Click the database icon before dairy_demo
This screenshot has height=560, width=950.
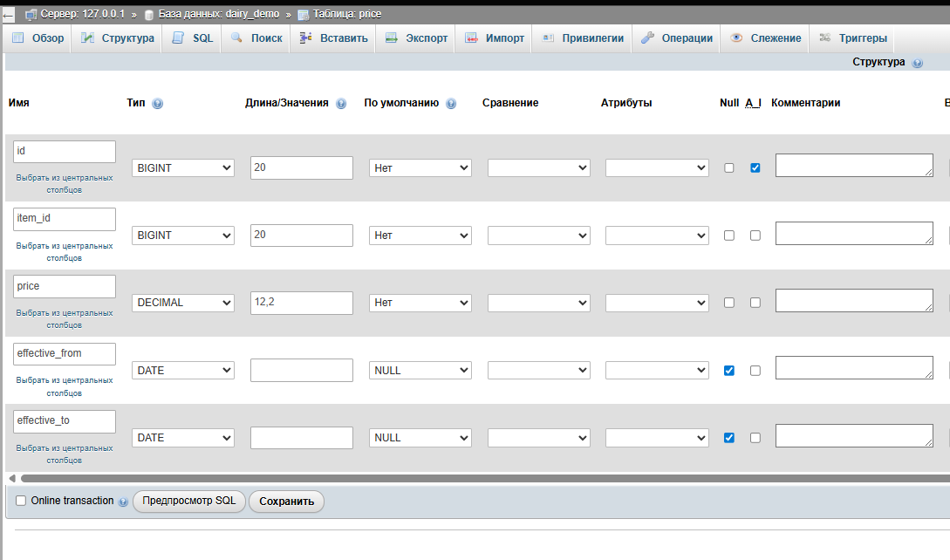pyautogui.click(x=149, y=15)
